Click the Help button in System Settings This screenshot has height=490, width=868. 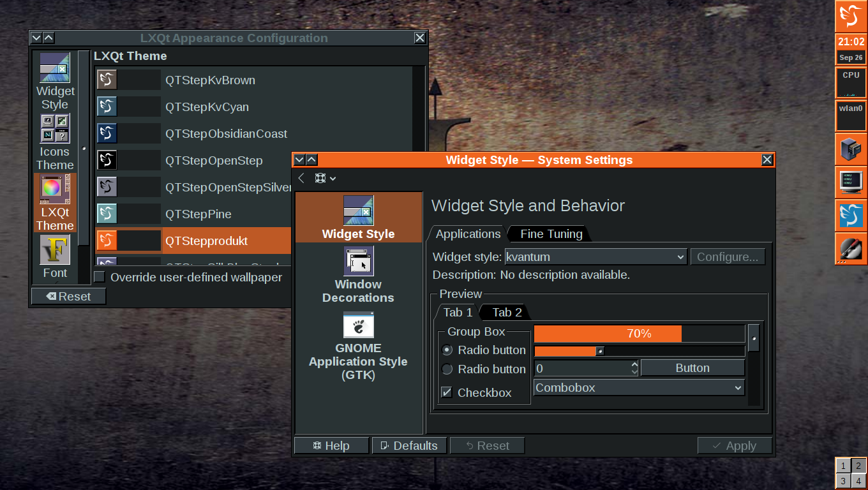(x=331, y=445)
